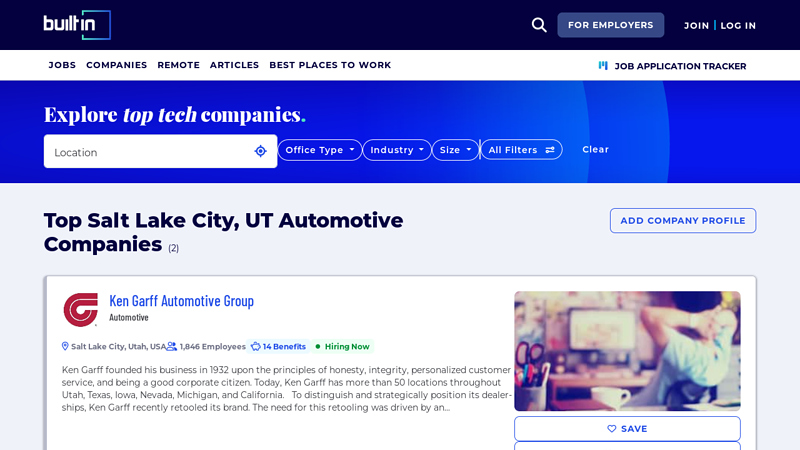800x450 pixels.
Task: Click the benefits piggy bank icon
Action: 256,346
